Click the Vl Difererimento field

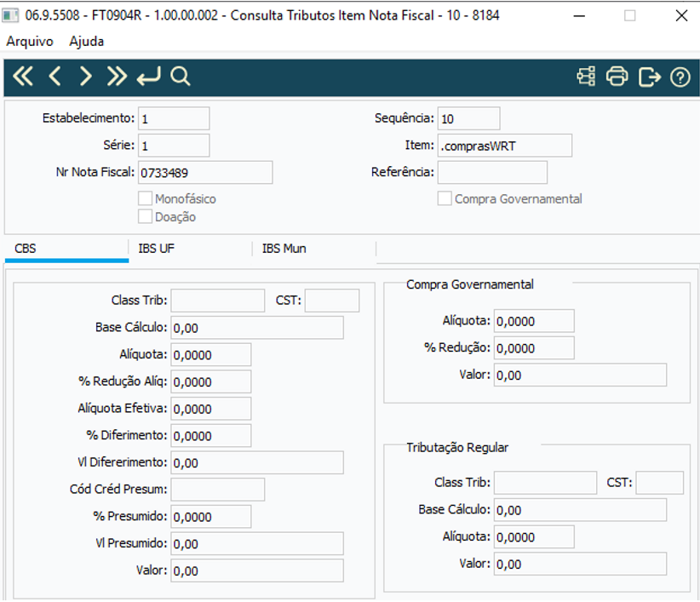(x=257, y=462)
